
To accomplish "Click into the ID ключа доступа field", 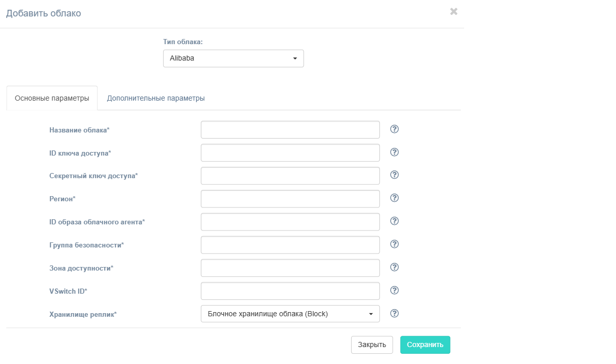I will coord(290,153).
